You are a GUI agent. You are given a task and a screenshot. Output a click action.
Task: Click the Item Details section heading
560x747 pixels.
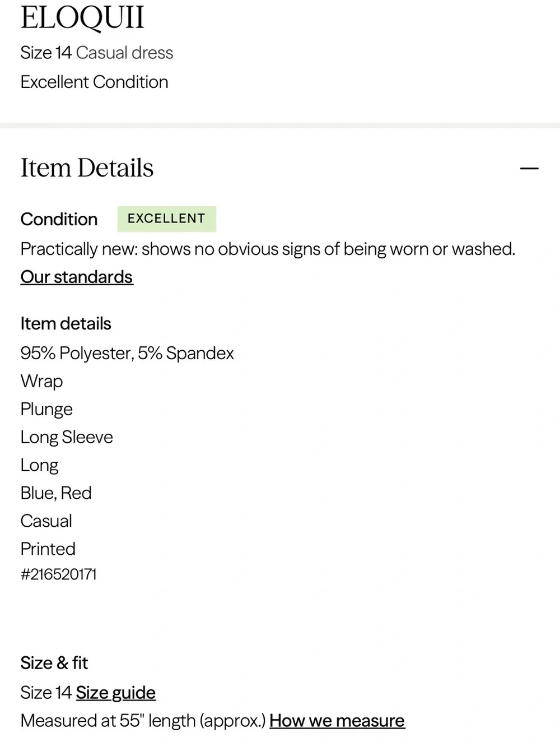(x=87, y=168)
